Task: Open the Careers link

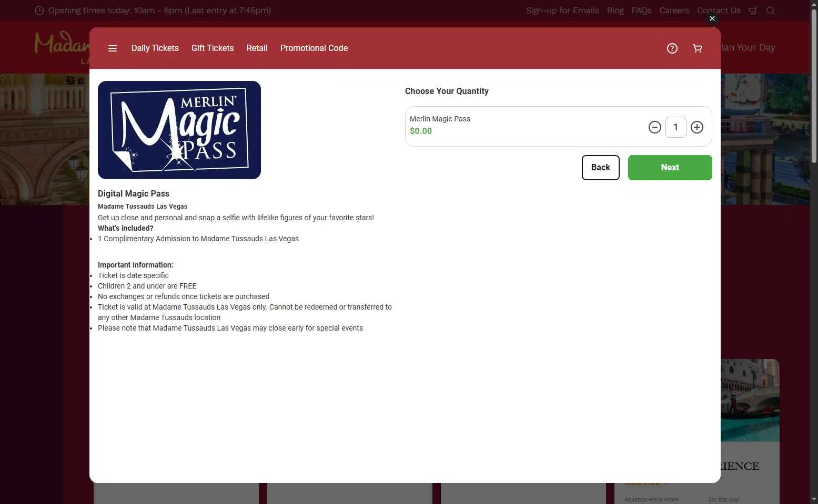Action: [674, 11]
